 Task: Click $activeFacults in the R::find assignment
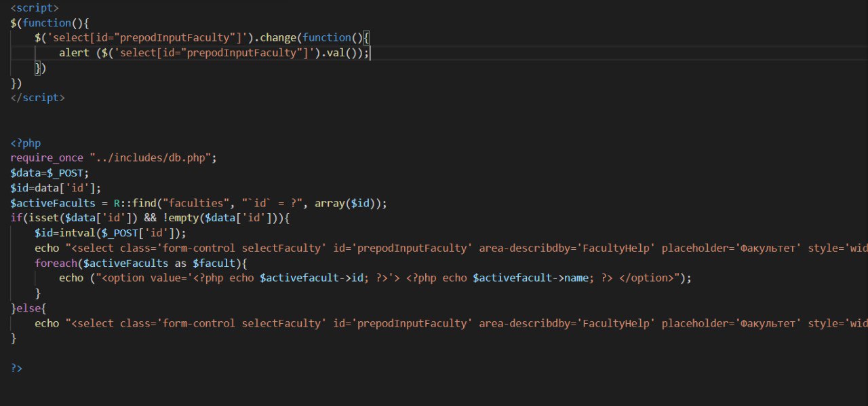(53, 203)
